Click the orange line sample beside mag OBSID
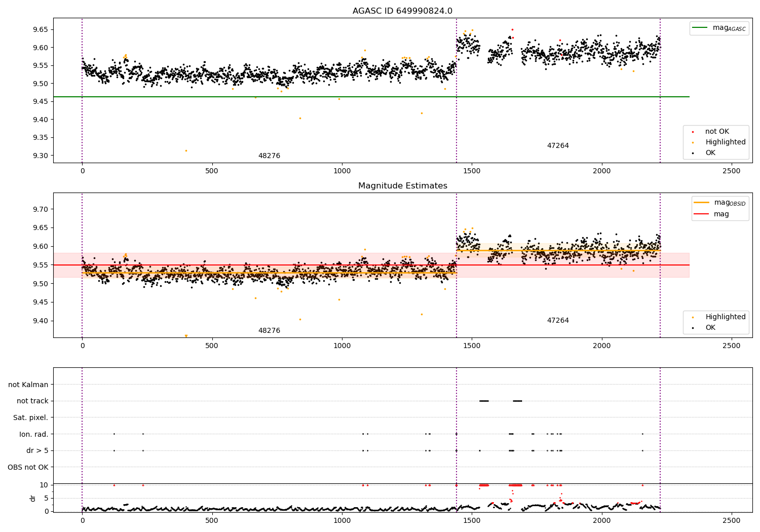The width and height of the screenshot is (760, 532). point(701,203)
